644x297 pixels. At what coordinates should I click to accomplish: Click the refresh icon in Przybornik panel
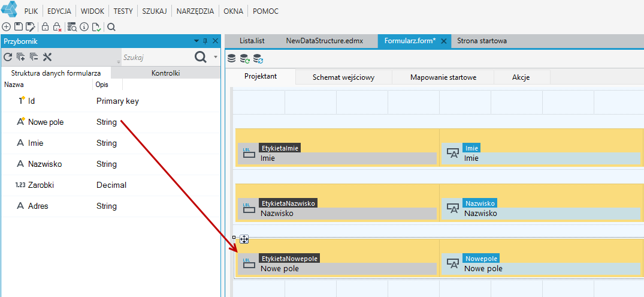(8, 57)
